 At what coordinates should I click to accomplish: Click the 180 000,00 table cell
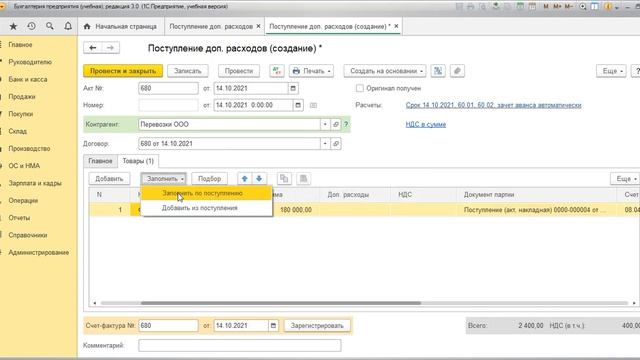(x=296, y=210)
